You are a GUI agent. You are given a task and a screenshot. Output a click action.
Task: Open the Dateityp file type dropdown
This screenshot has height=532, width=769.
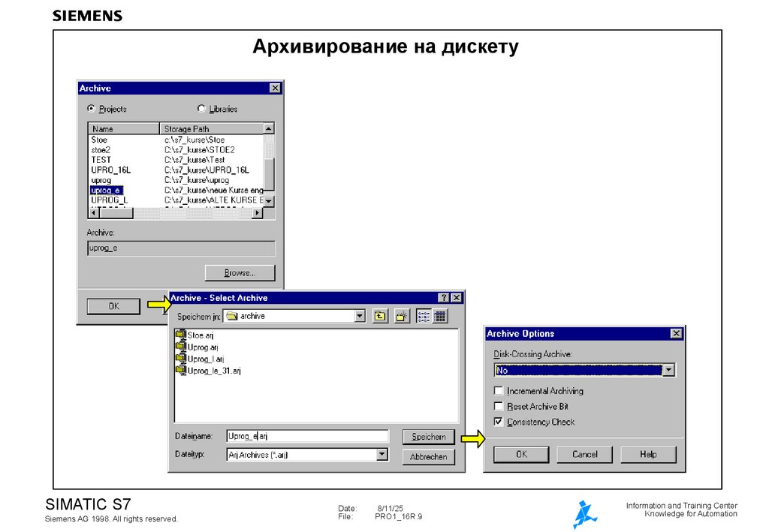pos(384,454)
